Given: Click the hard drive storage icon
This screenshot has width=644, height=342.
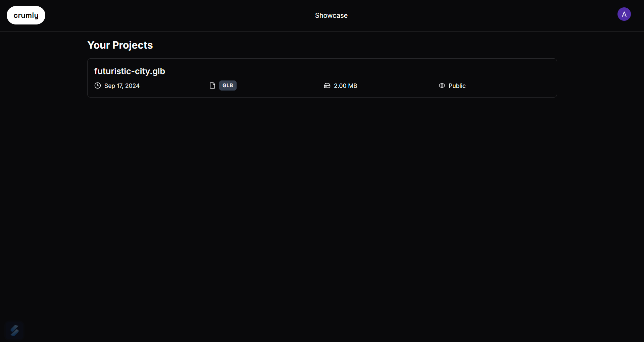Looking at the screenshot, I should pyautogui.click(x=327, y=85).
